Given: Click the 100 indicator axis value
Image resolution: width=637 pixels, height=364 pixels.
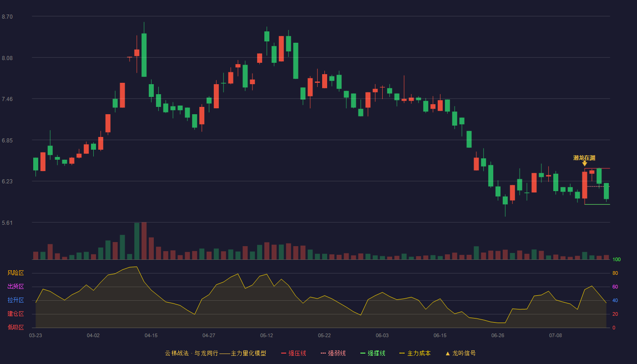Looking at the screenshot, I should pyautogui.click(x=617, y=260).
